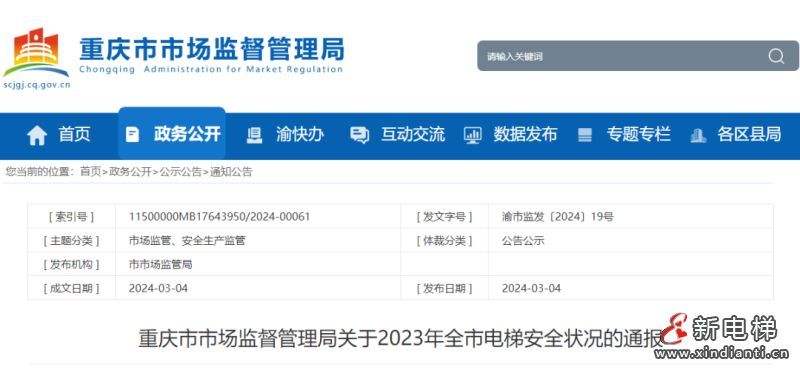This screenshot has width=800, height=373.
Task: Click the chart monitor icon beside 数据发布
Action: pyautogui.click(x=472, y=135)
